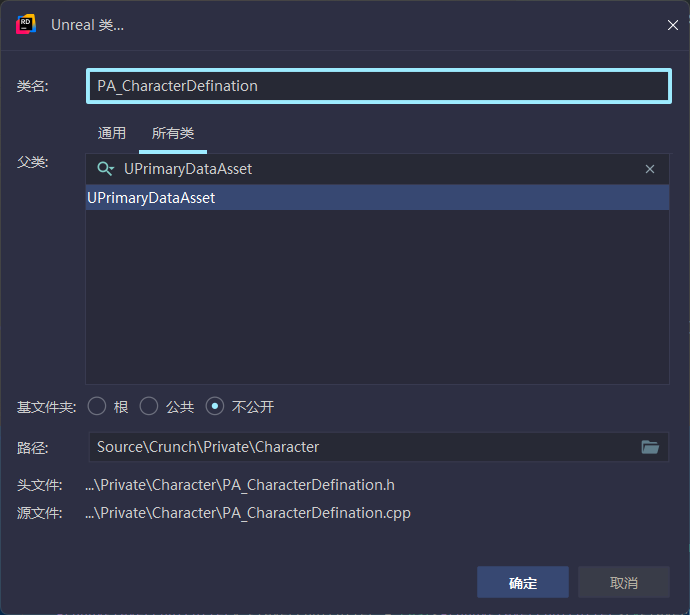Screen dimensions: 690x615
Task: Select UPrimaryDataAsset in the class list
Action: (x=378, y=198)
